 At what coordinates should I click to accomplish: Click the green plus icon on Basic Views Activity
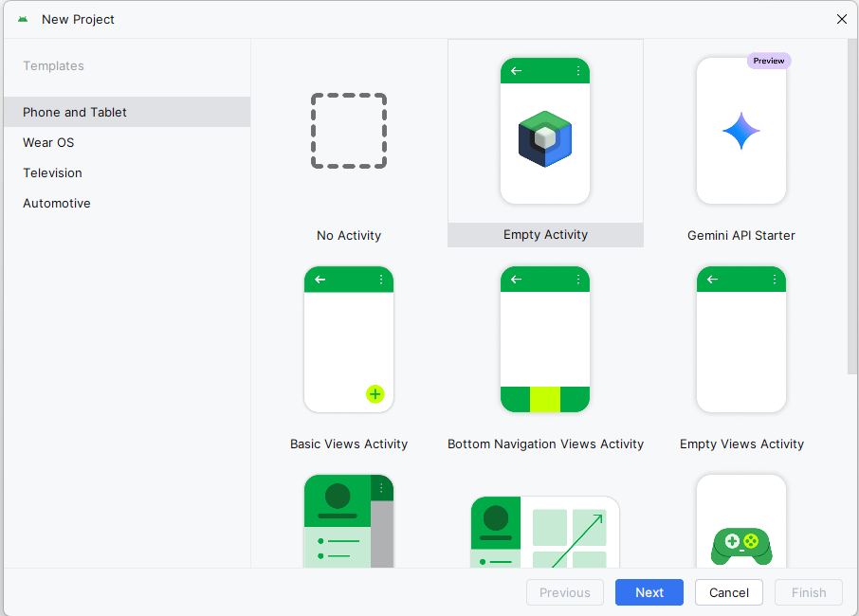375,394
